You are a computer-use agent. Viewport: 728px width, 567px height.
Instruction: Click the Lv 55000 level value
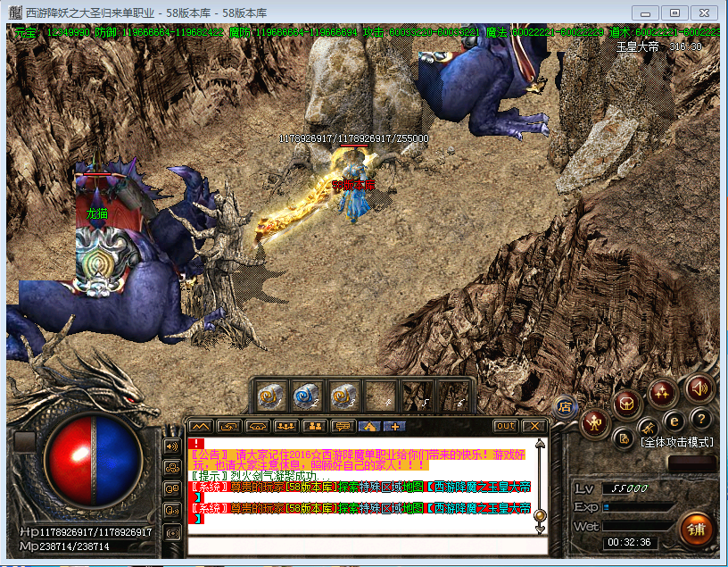tap(629, 488)
